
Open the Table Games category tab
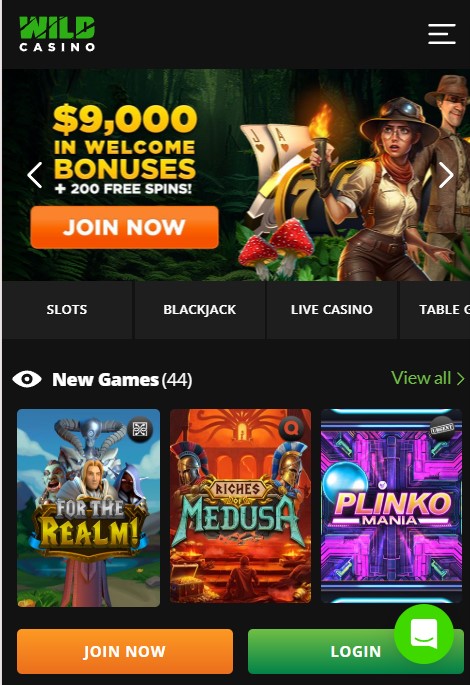pos(435,310)
